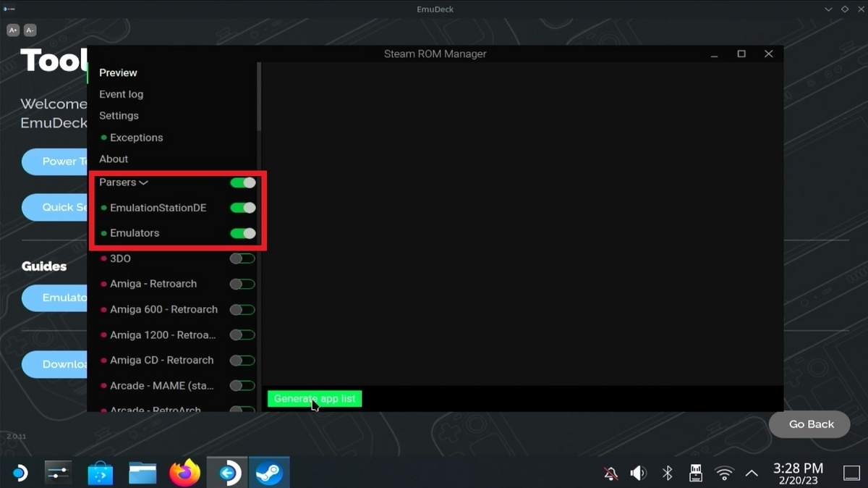Enable the Arcade - MAME parser switch
Viewport: 868px width, 488px height.
point(242,386)
